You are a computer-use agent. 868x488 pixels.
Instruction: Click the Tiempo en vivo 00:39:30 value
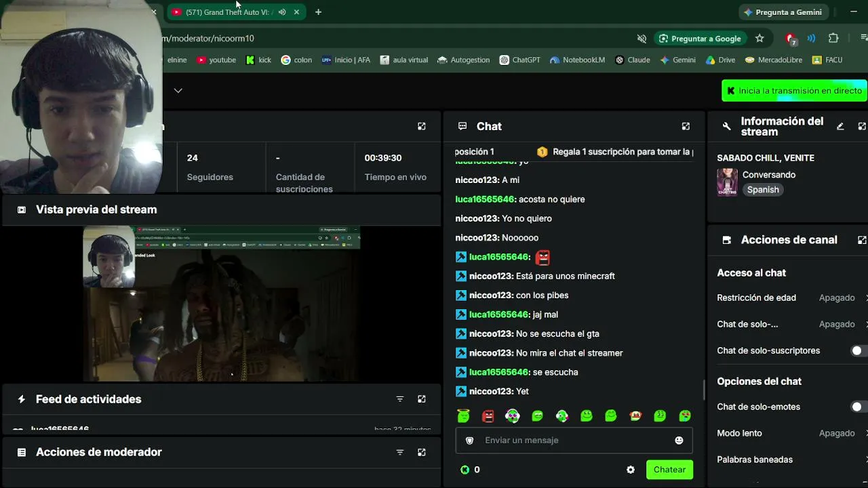[383, 158]
